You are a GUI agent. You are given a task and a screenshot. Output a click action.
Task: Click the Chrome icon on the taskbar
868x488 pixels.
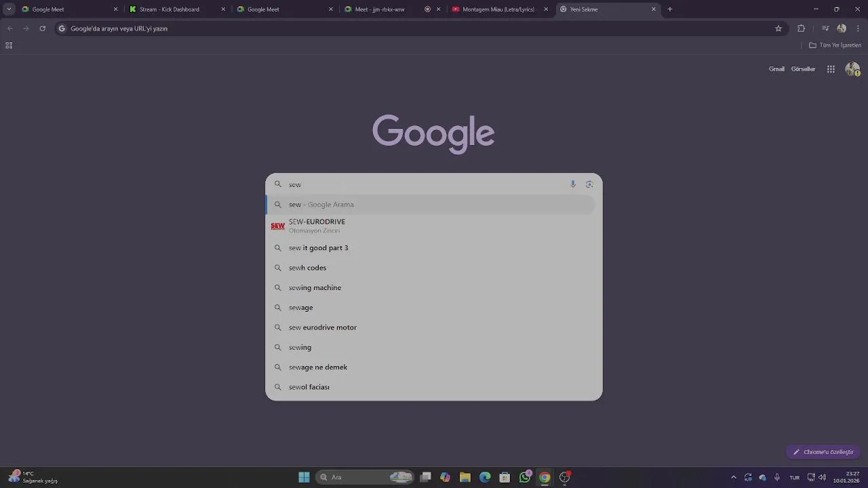pos(545,477)
